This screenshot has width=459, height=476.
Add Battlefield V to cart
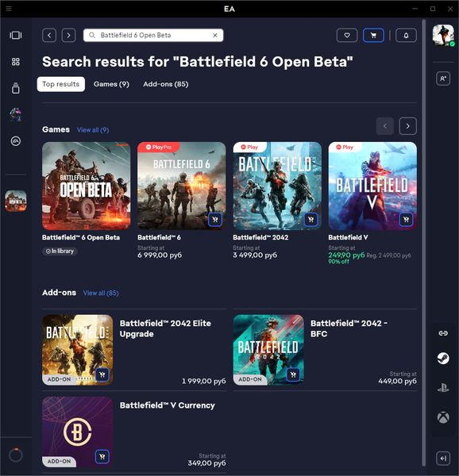pyautogui.click(x=406, y=220)
